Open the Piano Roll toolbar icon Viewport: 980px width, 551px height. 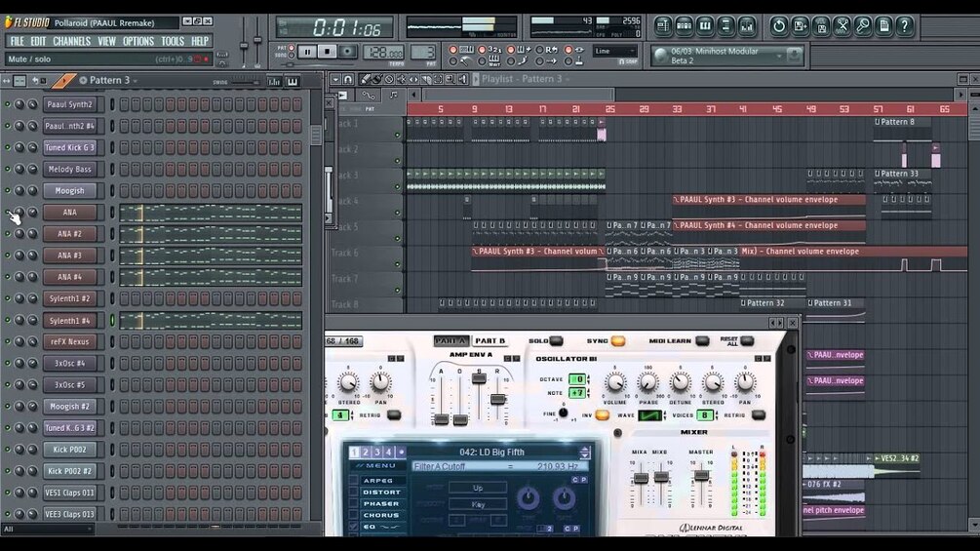705,25
